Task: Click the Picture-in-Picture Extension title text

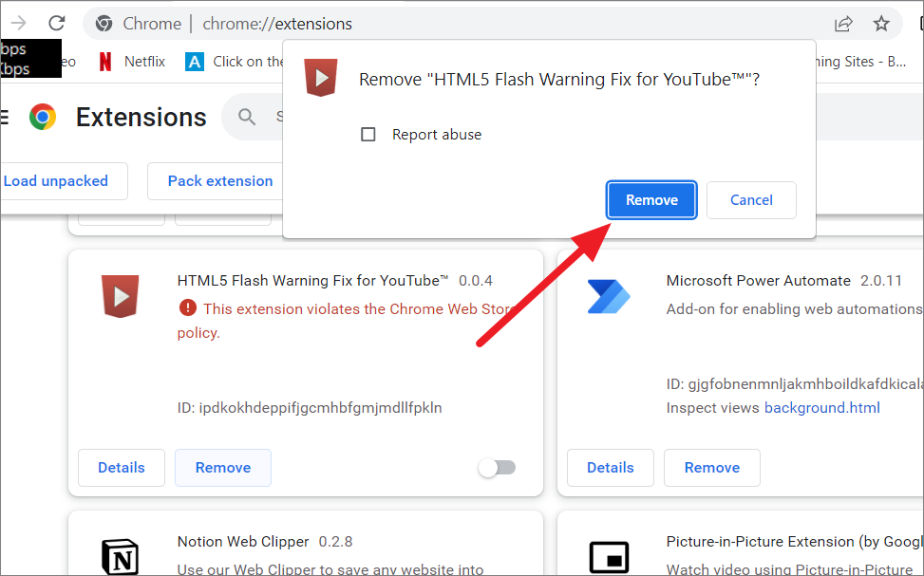Action: click(794, 541)
